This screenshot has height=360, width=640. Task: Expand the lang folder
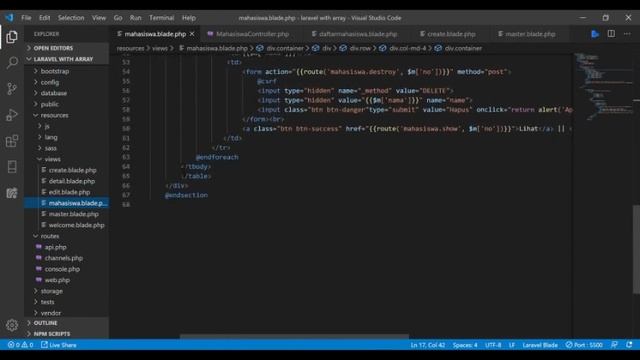[67, 137]
